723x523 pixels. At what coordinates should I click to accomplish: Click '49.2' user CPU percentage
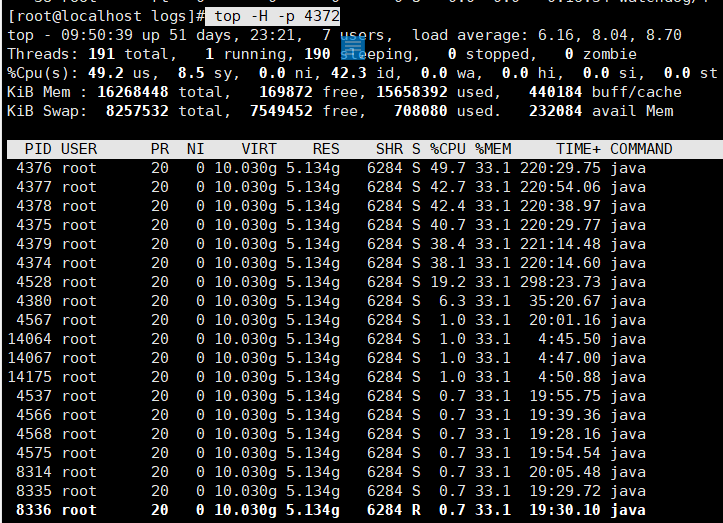pos(106,73)
